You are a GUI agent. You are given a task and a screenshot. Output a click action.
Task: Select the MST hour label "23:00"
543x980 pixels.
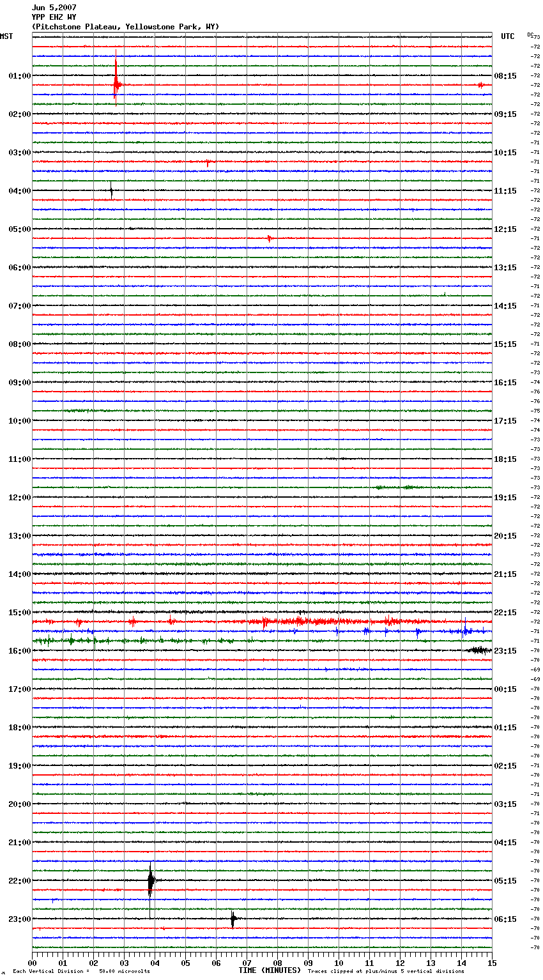click(19, 919)
